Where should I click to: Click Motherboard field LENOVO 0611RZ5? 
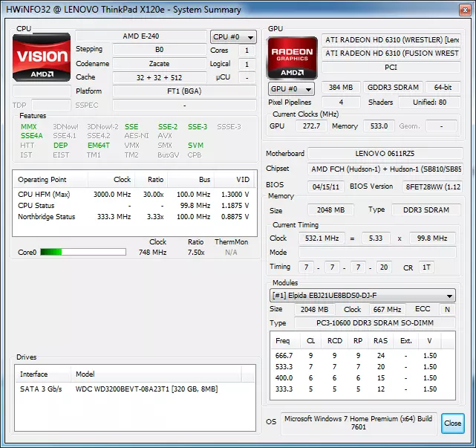[x=385, y=154]
